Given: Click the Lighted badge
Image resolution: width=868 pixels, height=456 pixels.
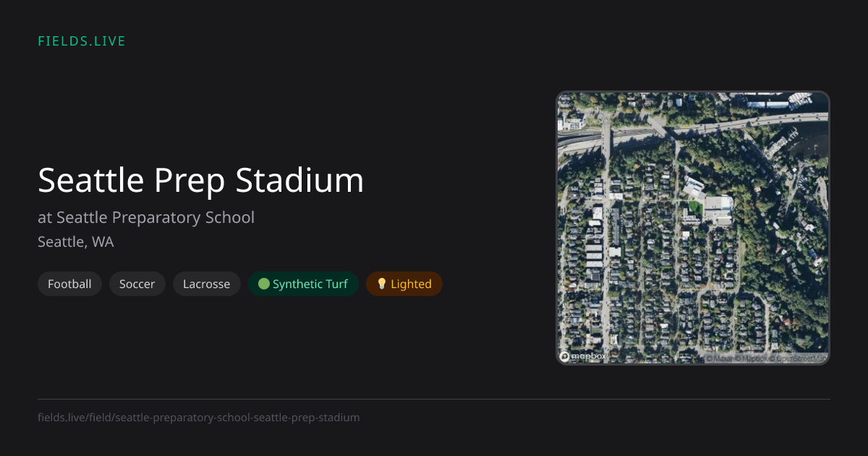Looking at the screenshot, I should tap(404, 284).
